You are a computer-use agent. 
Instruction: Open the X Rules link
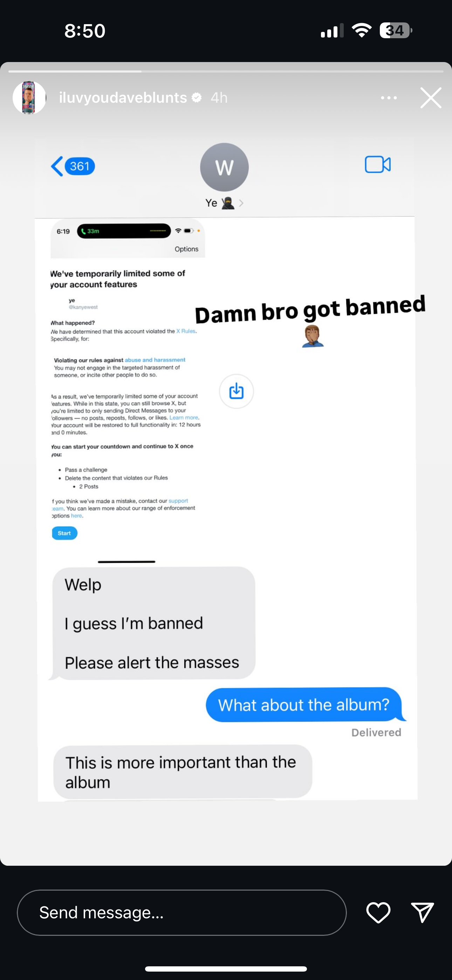coord(186,331)
